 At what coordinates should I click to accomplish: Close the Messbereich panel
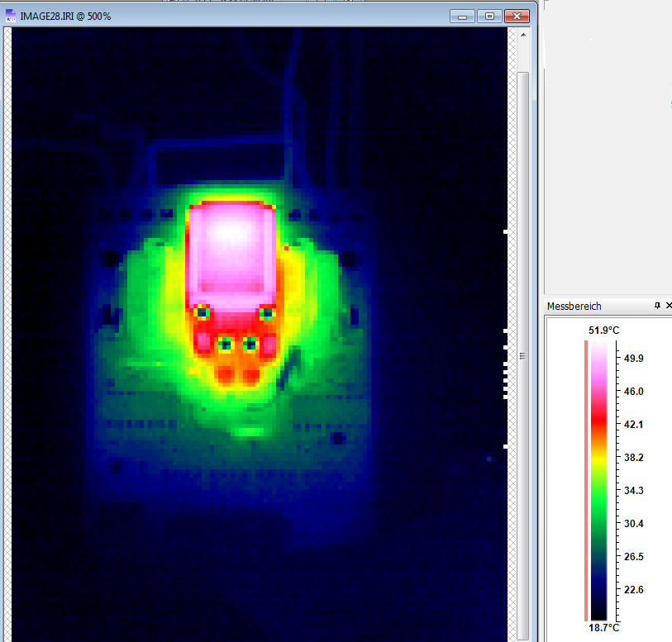pyautogui.click(x=668, y=306)
